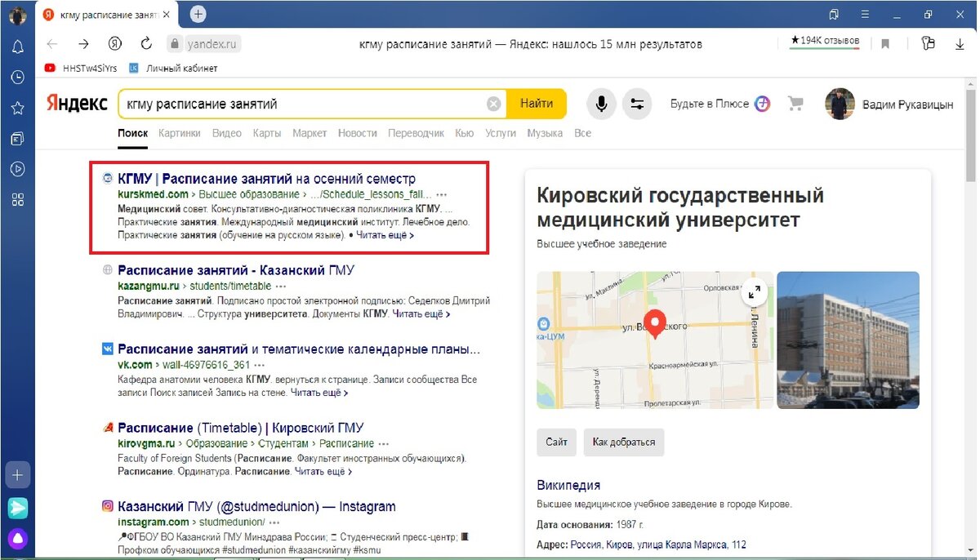Open downloads with the arrow icon
Image resolution: width=980 pixels, height=560 pixels.
coord(958,44)
